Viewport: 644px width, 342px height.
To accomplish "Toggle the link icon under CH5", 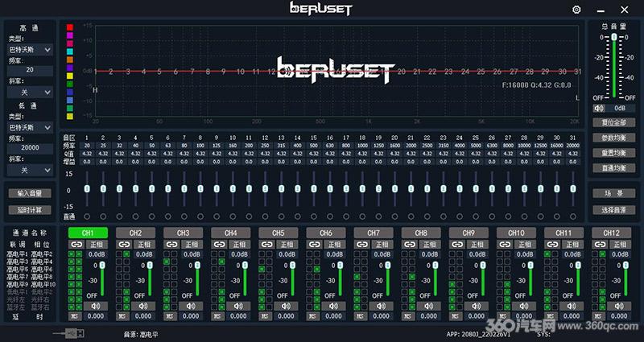I will click(x=267, y=245).
